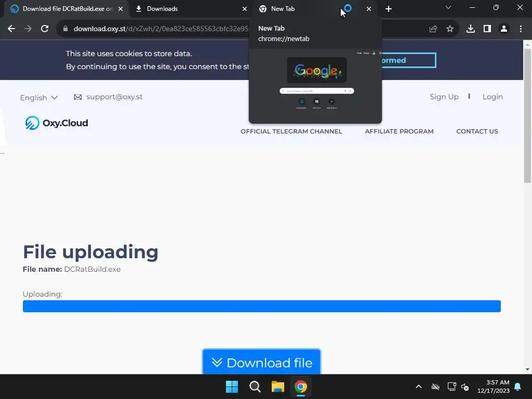Click the File uploading heading
This screenshot has height=399, width=532.
coord(90,252)
